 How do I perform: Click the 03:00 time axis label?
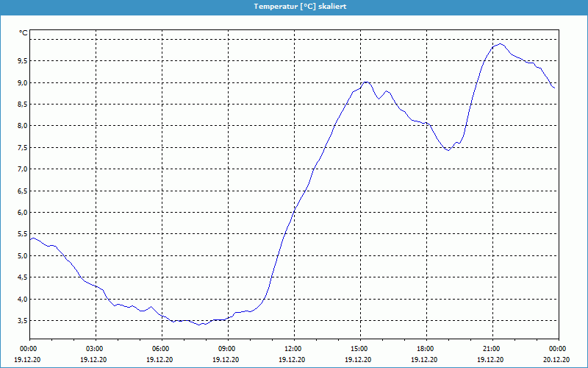(x=95, y=348)
